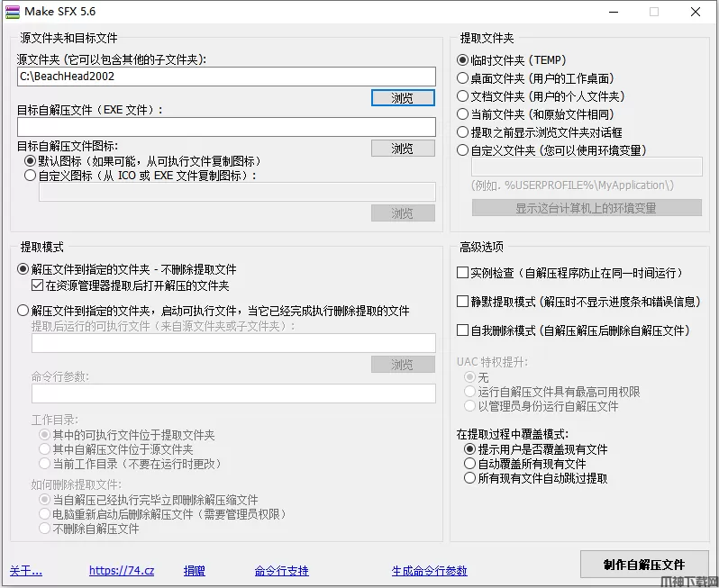Choose 自定义文件夹 extraction radio button

click(x=463, y=150)
